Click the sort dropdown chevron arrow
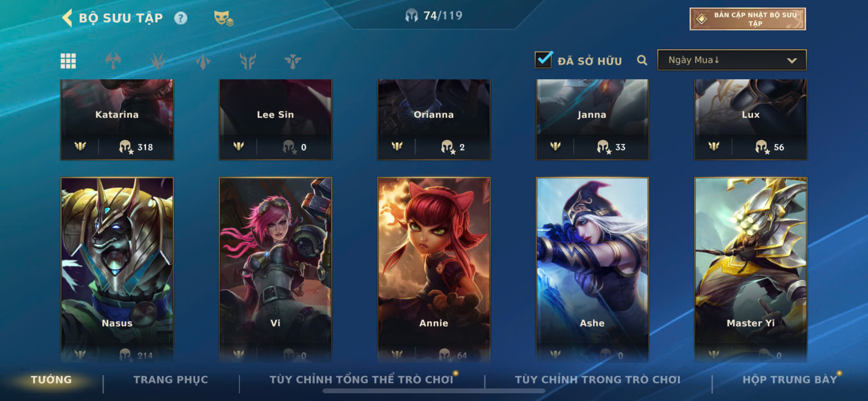Screen dimensions: 868x401 tap(792, 61)
